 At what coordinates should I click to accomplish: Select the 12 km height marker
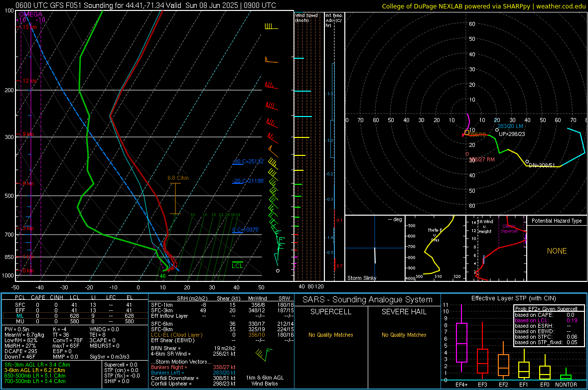point(29,81)
